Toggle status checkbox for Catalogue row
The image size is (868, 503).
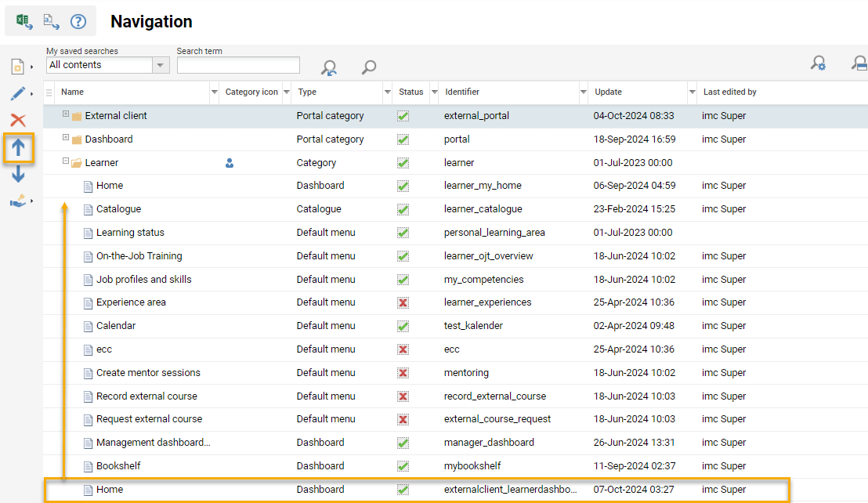403,209
